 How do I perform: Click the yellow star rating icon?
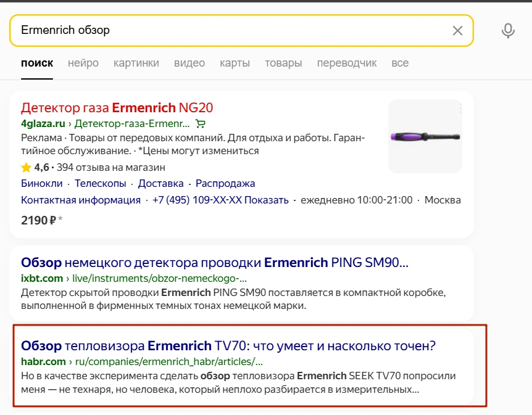pyautogui.click(x=26, y=167)
